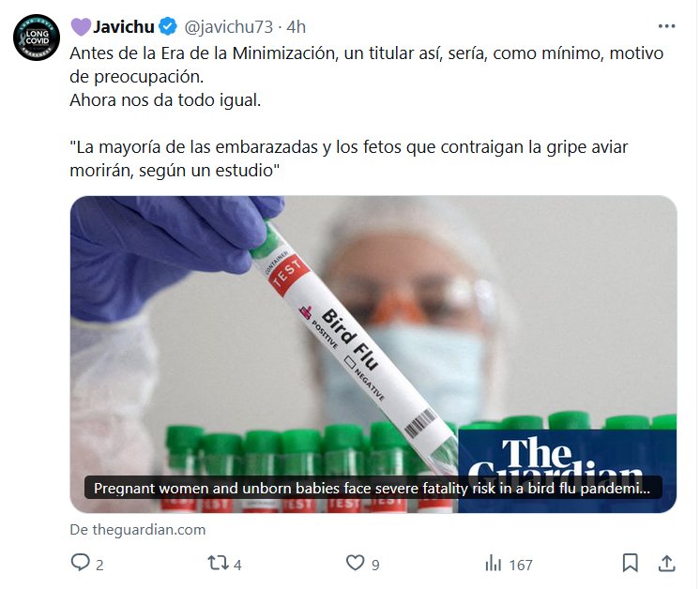
Task: Click the tweet text about Era de la Minimización
Action: [x=367, y=77]
